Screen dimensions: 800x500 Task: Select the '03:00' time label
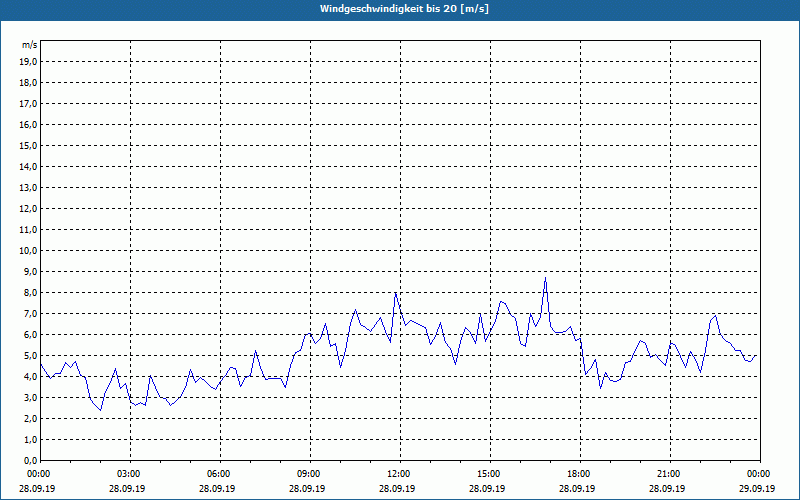tap(128, 474)
